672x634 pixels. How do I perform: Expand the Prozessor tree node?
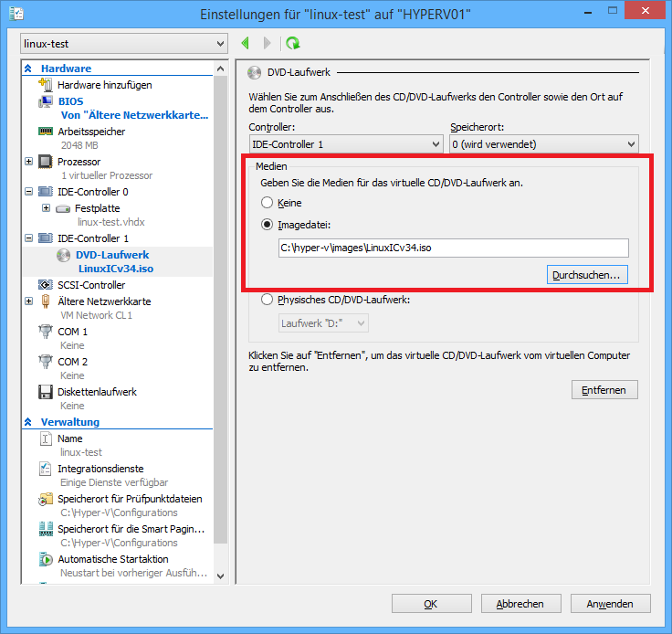pos(28,162)
